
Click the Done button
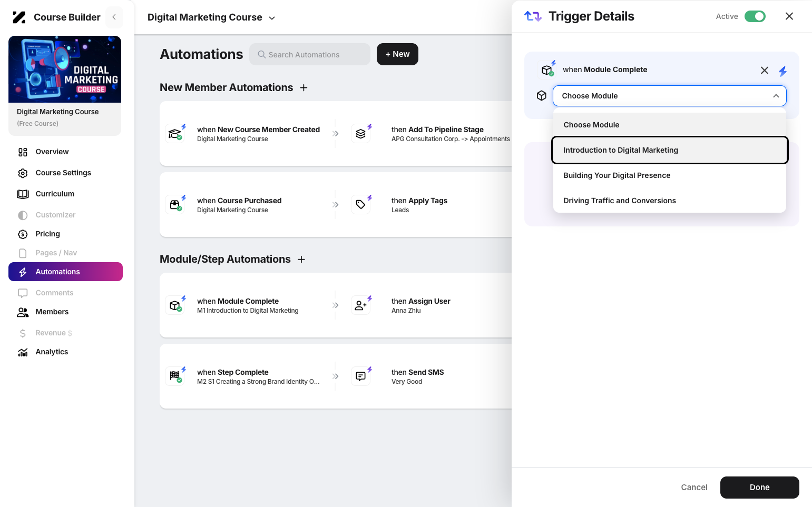click(759, 488)
